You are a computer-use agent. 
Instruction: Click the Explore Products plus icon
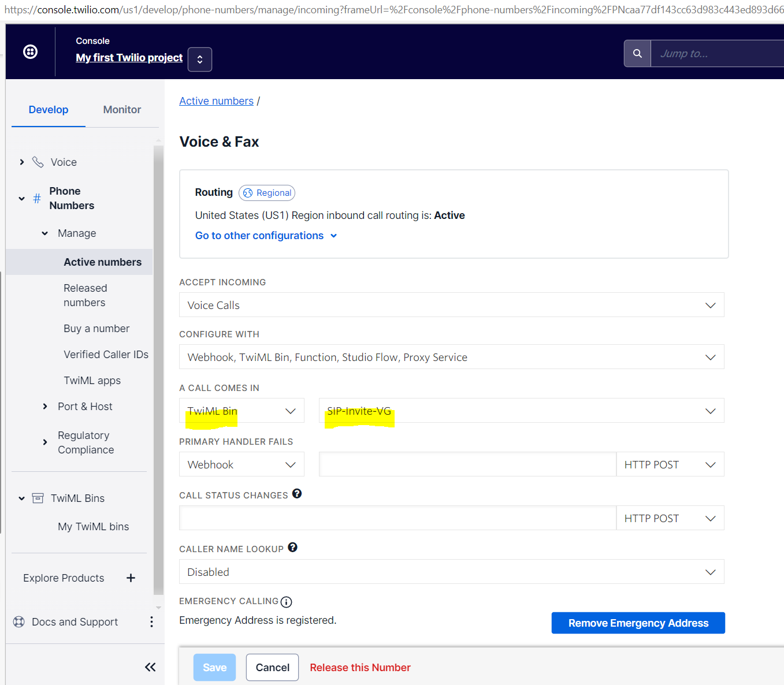point(131,578)
